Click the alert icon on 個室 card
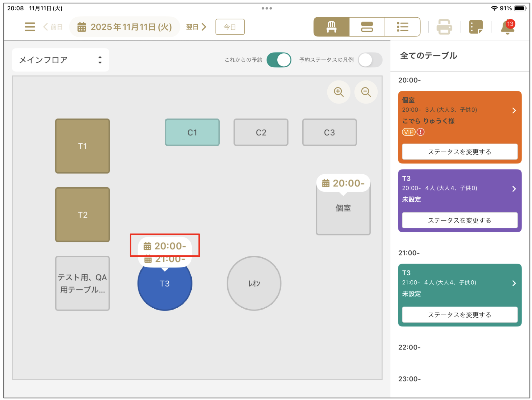Screen dimensions: 532x400 421,132
